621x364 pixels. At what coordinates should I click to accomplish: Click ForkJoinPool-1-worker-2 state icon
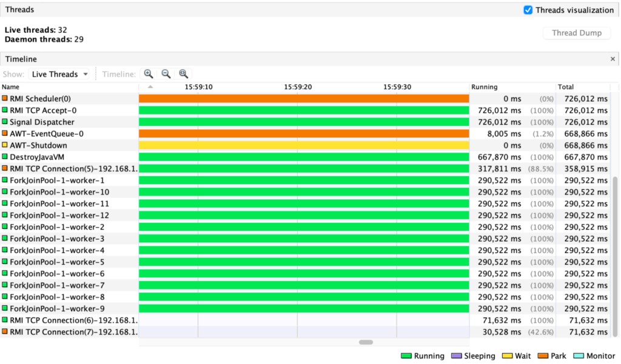click(5, 227)
